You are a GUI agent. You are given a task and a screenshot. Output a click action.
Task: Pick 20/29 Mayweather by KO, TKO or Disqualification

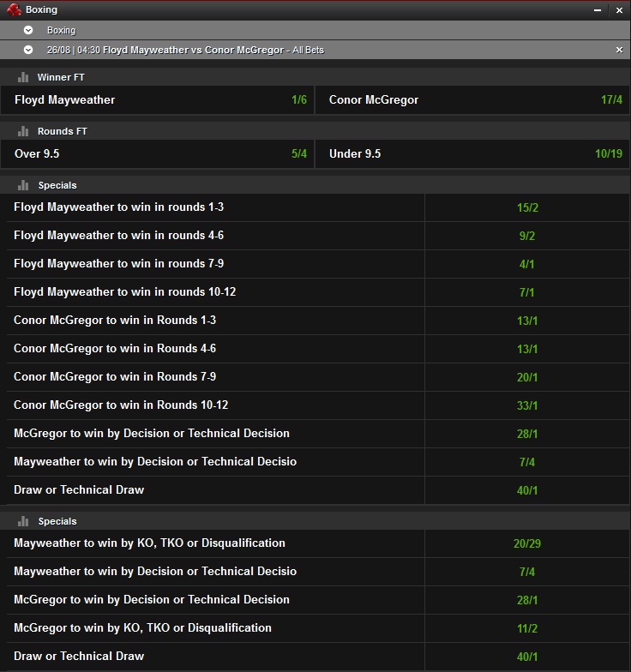tap(527, 543)
